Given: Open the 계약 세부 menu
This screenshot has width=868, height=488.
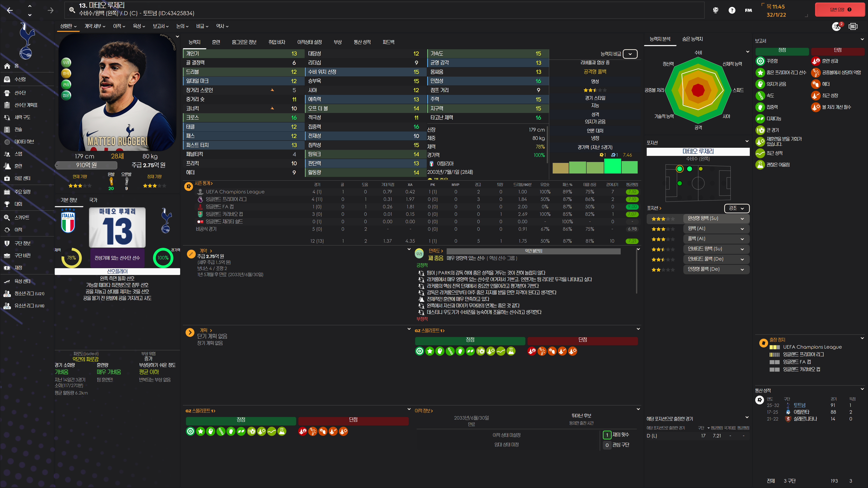Looking at the screenshot, I should coord(95,26).
